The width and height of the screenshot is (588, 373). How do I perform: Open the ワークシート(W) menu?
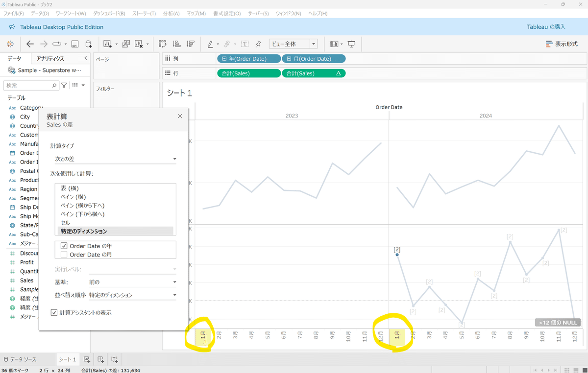tap(71, 13)
